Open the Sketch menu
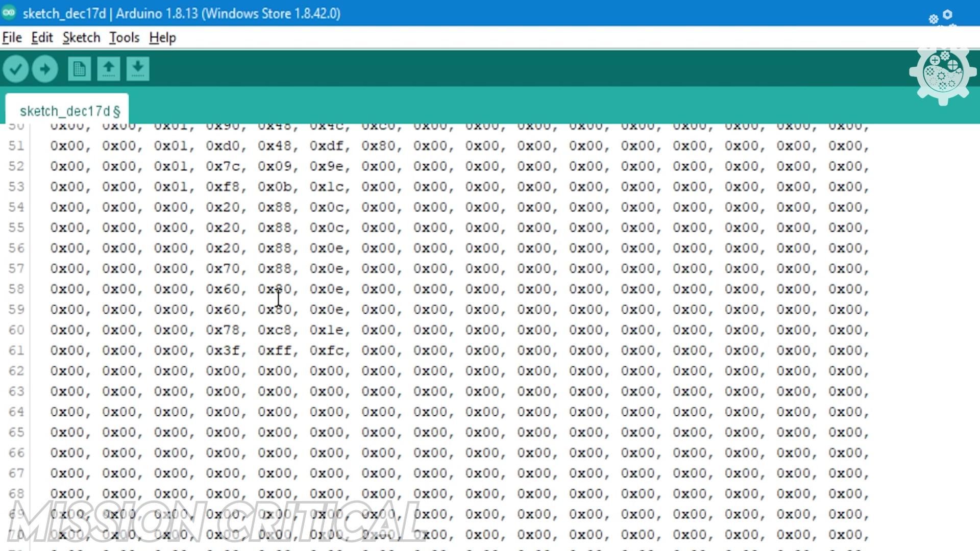 click(81, 38)
